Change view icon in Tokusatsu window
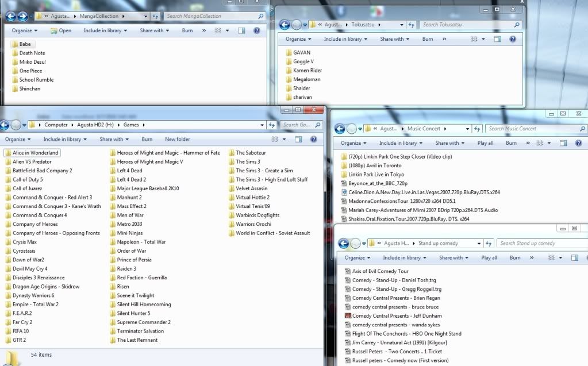This screenshot has width=588, height=366. tap(474, 39)
